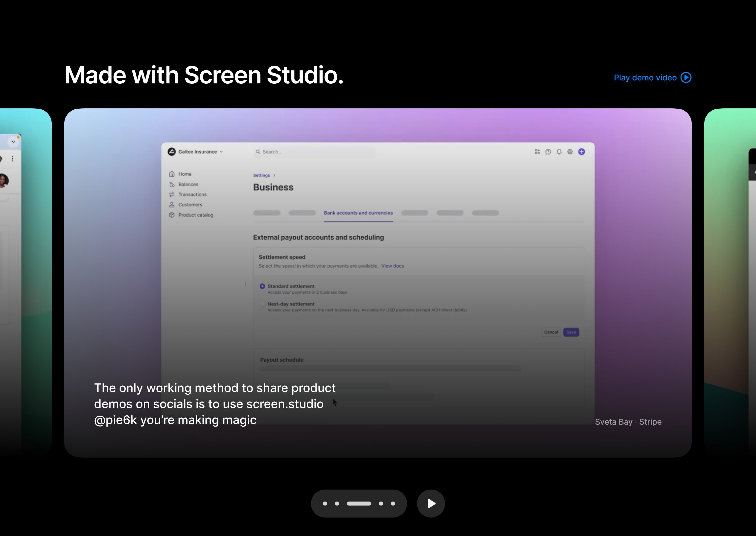Screen dimensions: 756x536
Task: Click the Sveta Bay · Stripe attribution
Action: pyautogui.click(x=628, y=422)
